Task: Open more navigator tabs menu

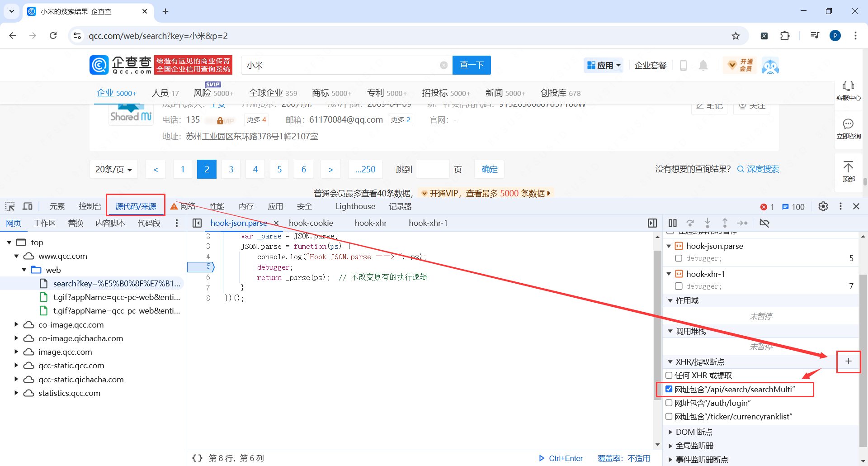Action: [x=177, y=223]
